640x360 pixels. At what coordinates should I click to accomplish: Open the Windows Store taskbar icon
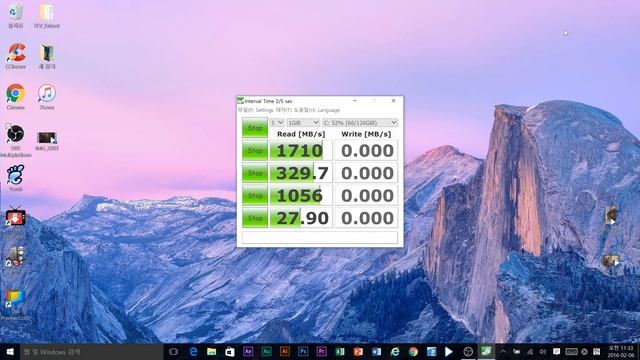click(230, 351)
